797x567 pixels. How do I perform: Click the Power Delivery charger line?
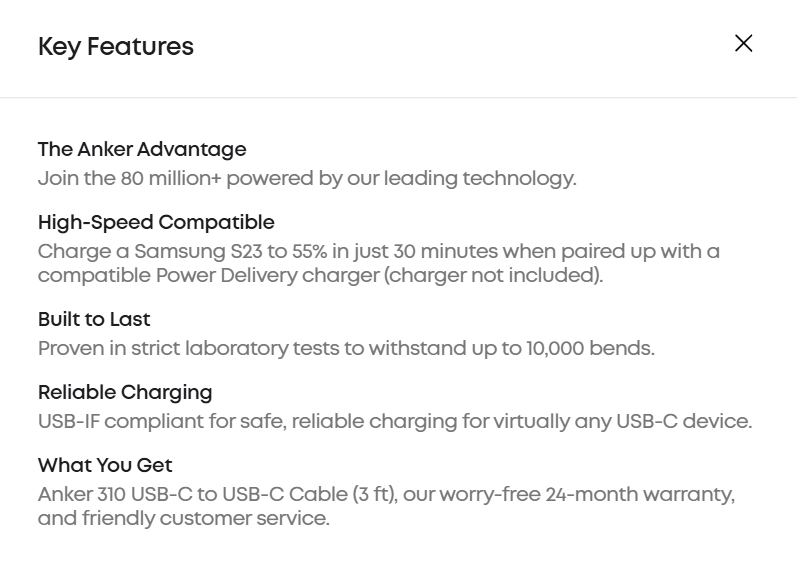(320, 275)
